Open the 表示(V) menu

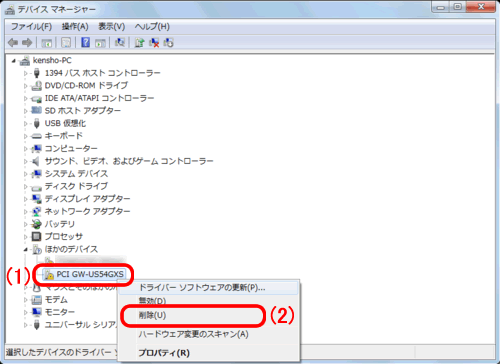(x=112, y=26)
